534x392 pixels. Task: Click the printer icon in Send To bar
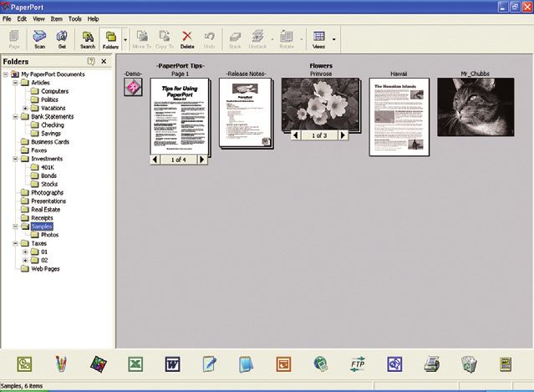[x=432, y=364]
